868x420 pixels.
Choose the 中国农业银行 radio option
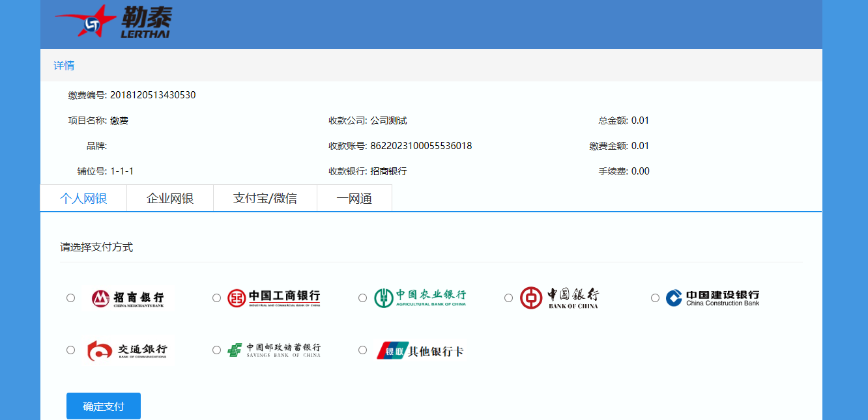pos(363,298)
